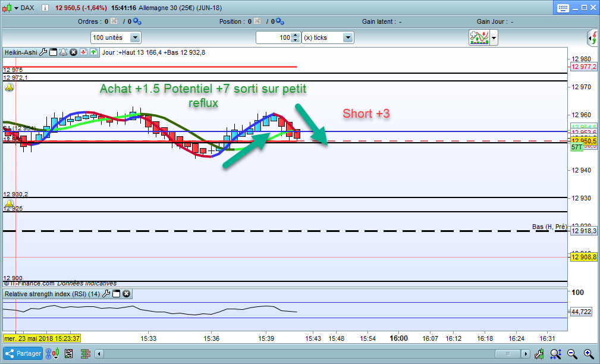The height and width of the screenshot is (364, 600).
Task: Select the green 'Achat +1.5 Potentiel' annotation
Action: coord(203,96)
